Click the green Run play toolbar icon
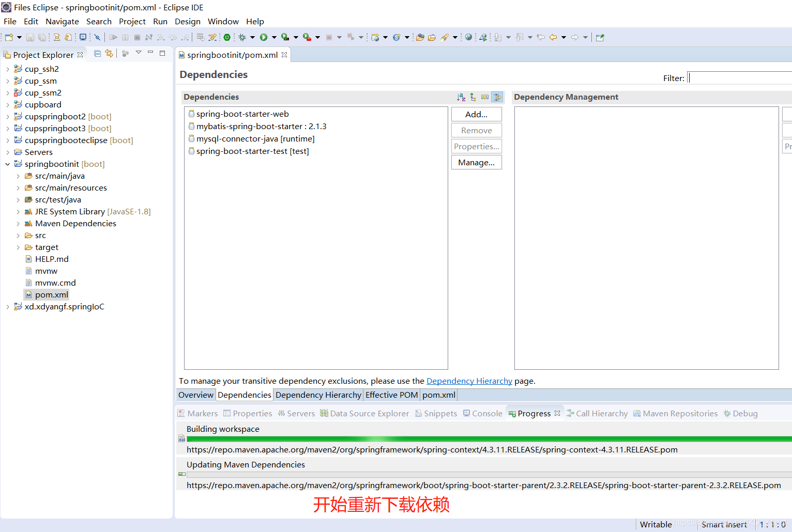The image size is (792, 532). 264,37
